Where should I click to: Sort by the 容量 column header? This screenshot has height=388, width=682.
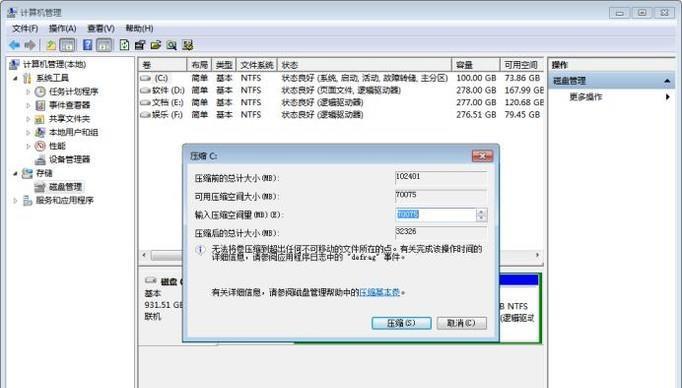(x=475, y=65)
